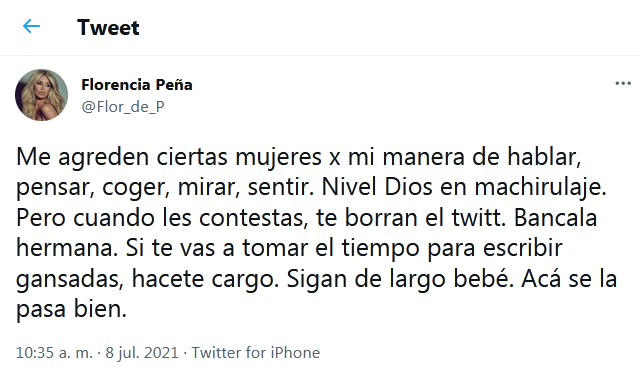Screen dimensions: 640x374
Task: Open the three-dot more options menu
Action: [x=623, y=84]
